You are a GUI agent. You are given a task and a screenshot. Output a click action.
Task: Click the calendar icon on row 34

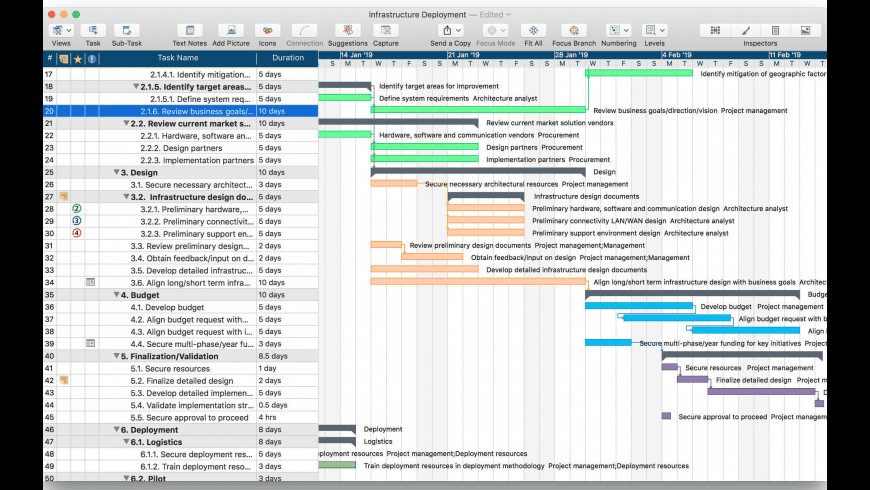(x=90, y=282)
